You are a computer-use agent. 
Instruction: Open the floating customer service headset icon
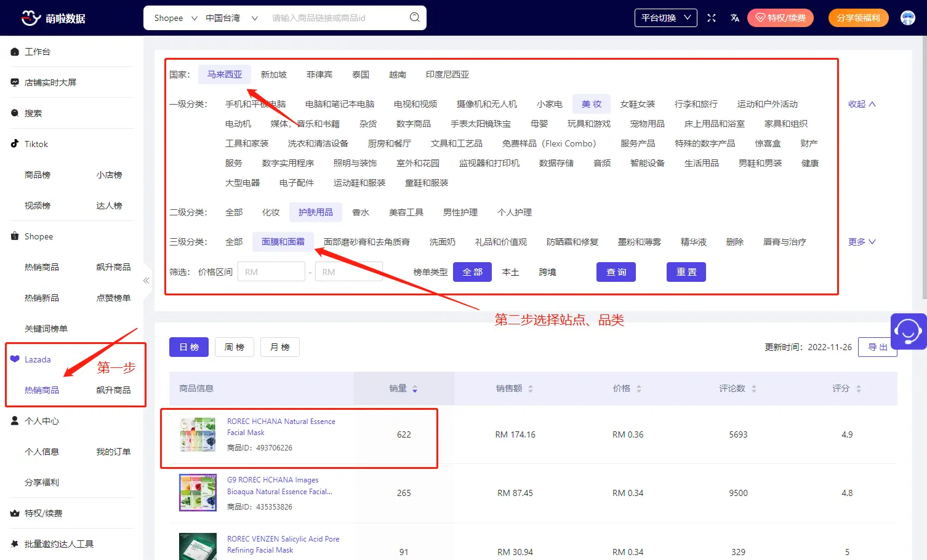(x=908, y=331)
